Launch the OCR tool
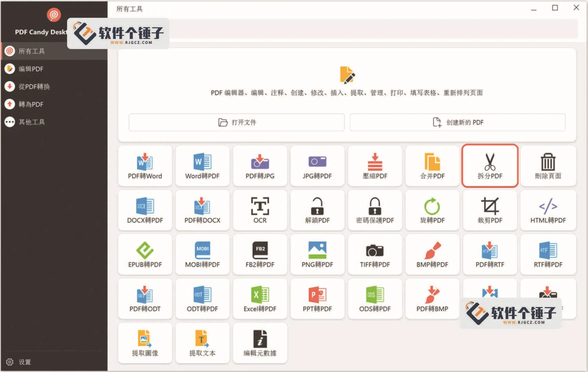Image resolution: width=588 pixels, height=372 pixels. click(260, 210)
